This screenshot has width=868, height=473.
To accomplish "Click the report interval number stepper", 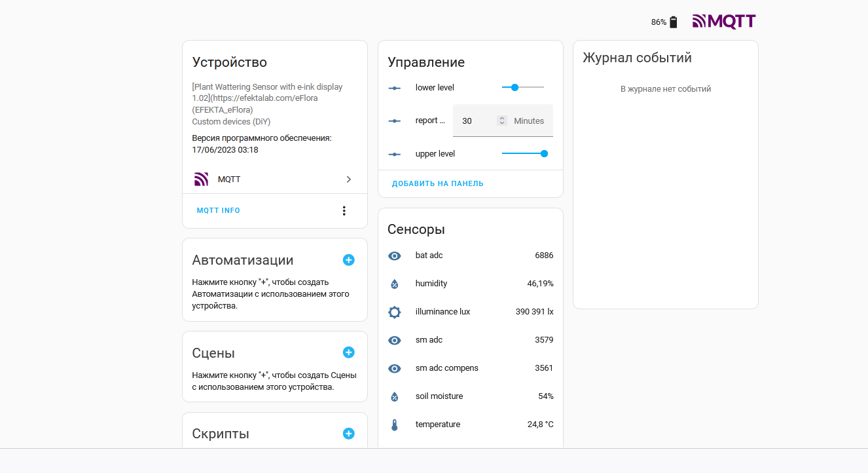I will (502, 121).
